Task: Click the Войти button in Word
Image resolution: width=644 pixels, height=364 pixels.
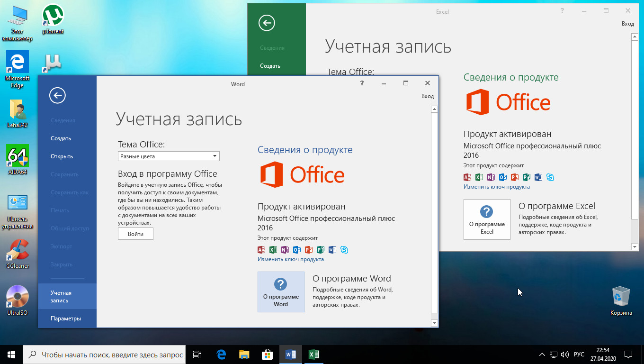Action: (x=135, y=234)
